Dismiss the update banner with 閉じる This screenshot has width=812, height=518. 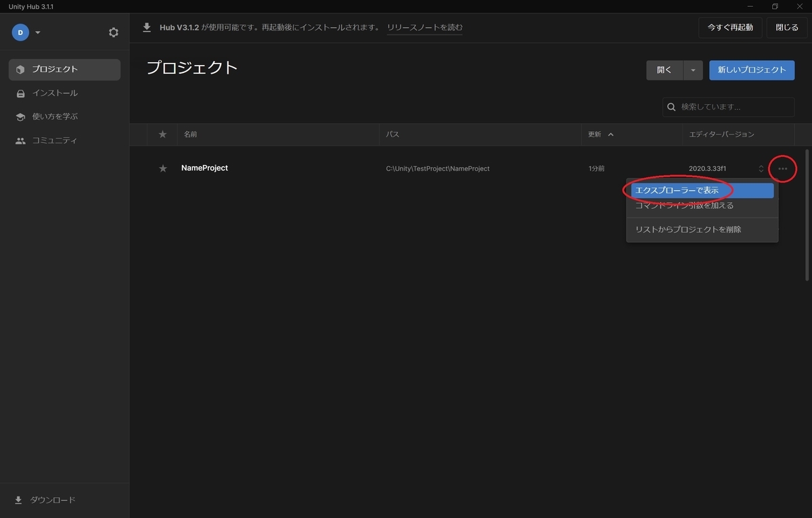(787, 28)
